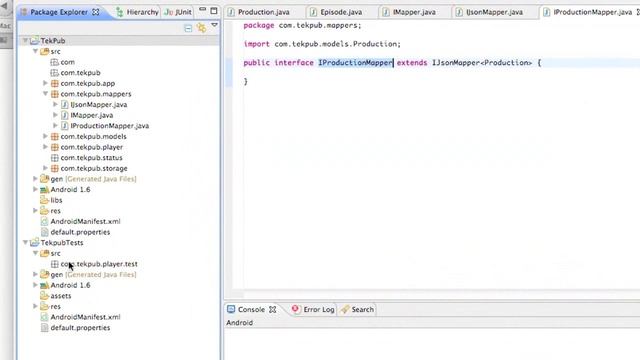Minimize the Package Explorer panel
This screenshot has width=640, height=360.
202,9
